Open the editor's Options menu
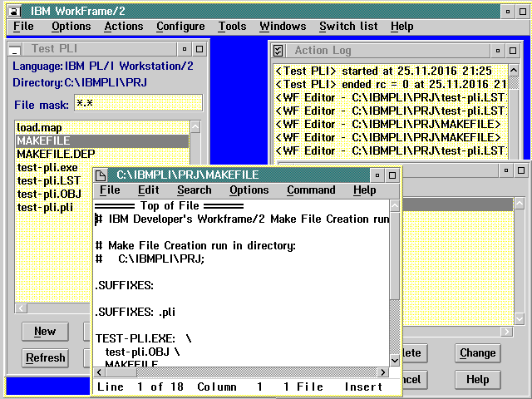The width and height of the screenshot is (532, 399). pos(249,190)
